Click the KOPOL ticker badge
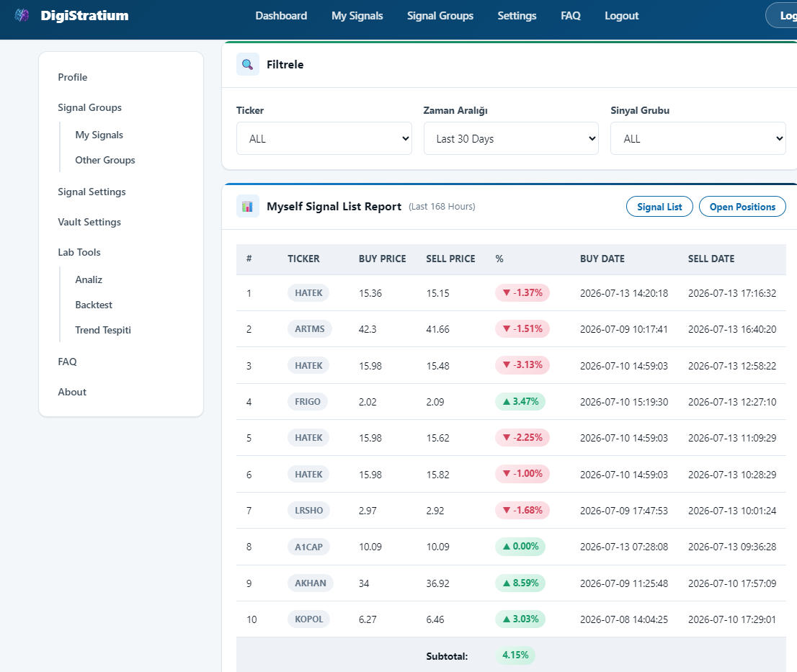 click(x=309, y=619)
